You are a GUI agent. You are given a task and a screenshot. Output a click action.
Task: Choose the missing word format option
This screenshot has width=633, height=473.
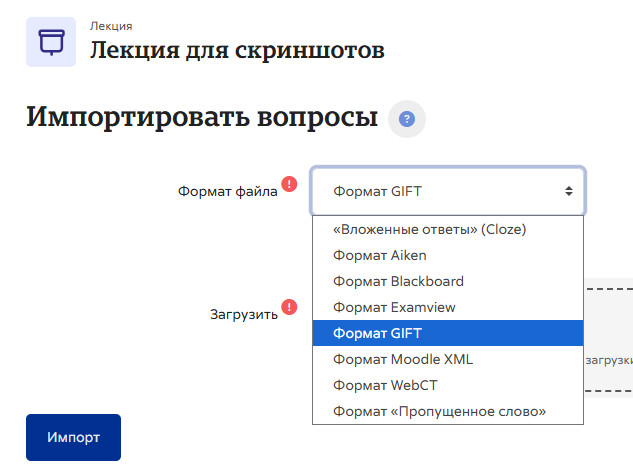(439, 411)
